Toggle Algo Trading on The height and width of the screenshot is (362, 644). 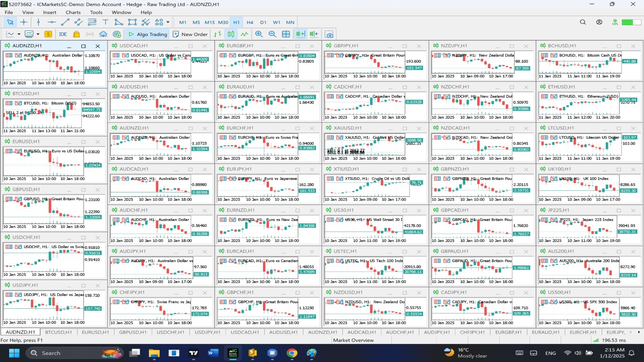click(148, 34)
